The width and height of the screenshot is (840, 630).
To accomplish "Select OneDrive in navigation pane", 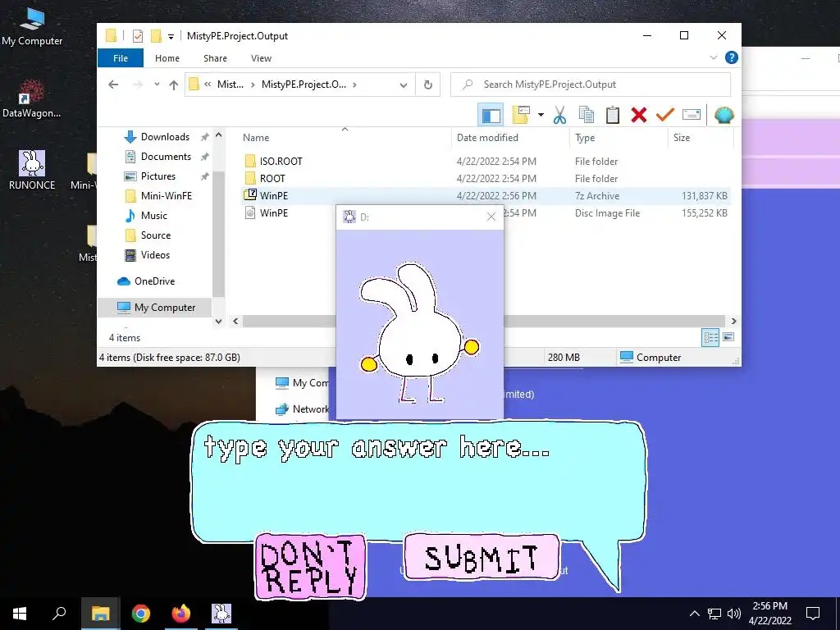I will (x=154, y=281).
